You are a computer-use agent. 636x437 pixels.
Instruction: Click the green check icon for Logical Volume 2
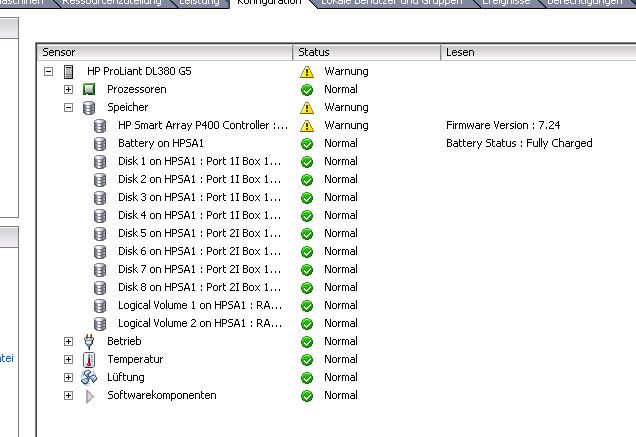(x=307, y=324)
